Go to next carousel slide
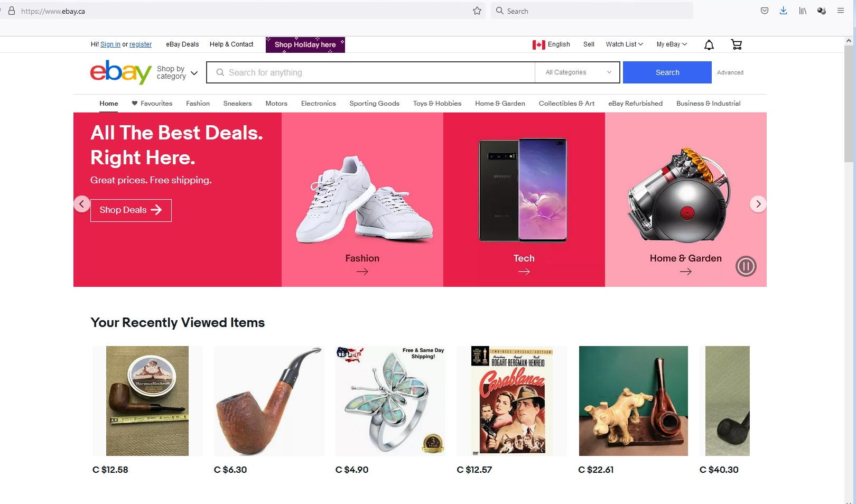This screenshot has height=504, width=856. (758, 204)
